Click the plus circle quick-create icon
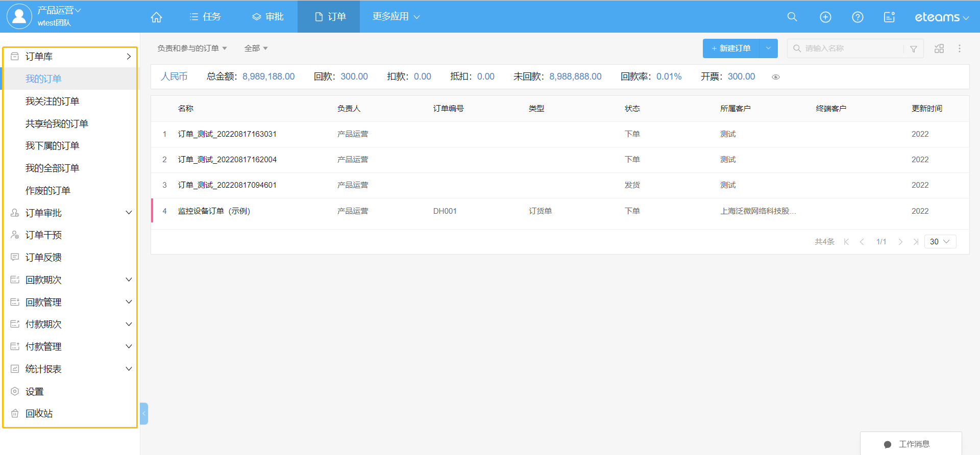This screenshot has width=980, height=455. click(x=825, y=17)
